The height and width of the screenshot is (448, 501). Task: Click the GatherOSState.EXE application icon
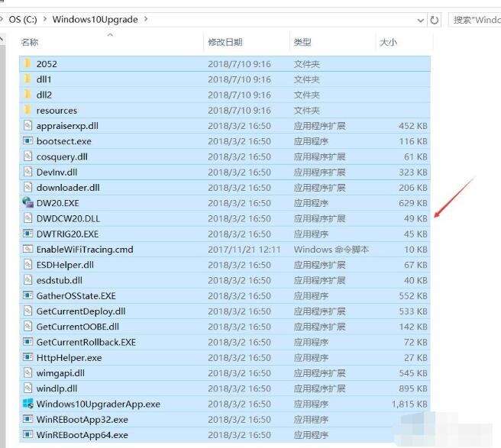tap(27, 295)
